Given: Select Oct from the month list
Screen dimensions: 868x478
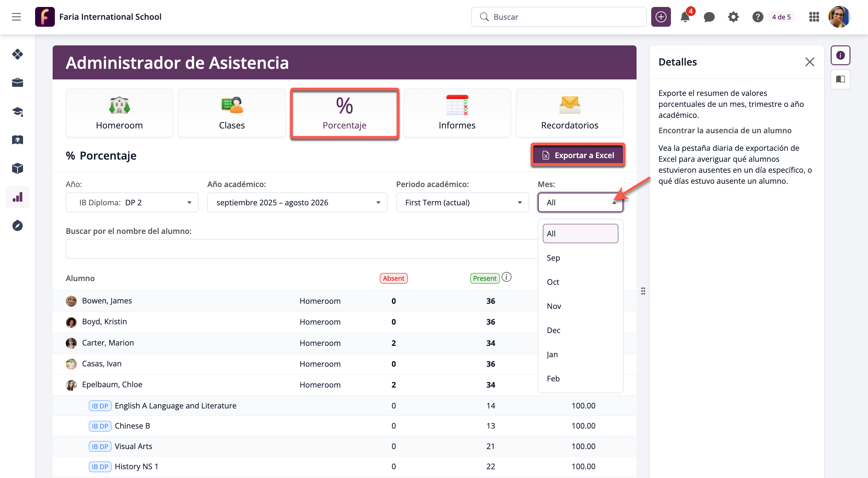Looking at the screenshot, I should point(553,282).
